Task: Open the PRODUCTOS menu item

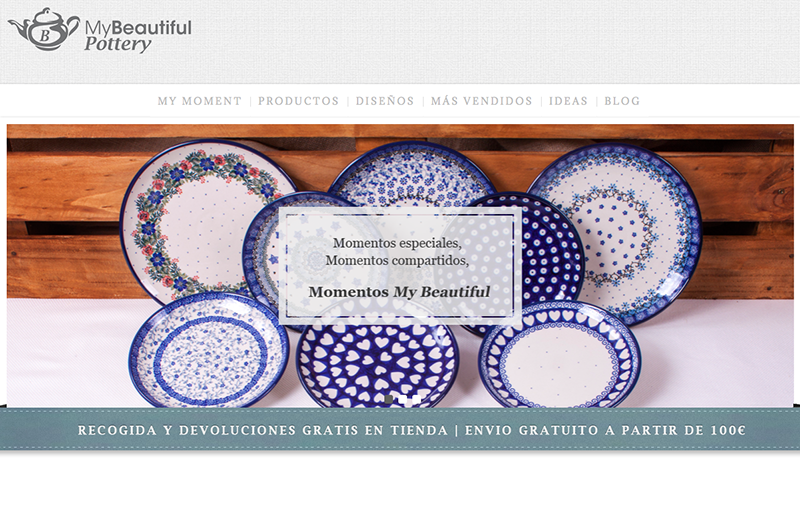Action: pos(298,101)
